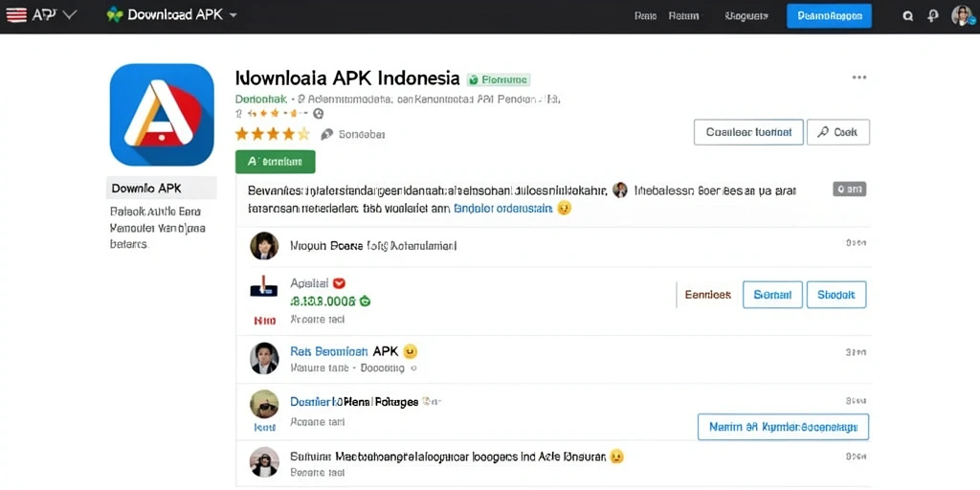Screen dimensions: 980x490
Task: Click the search magnifier icon in top bar
Action: (908, 17)
